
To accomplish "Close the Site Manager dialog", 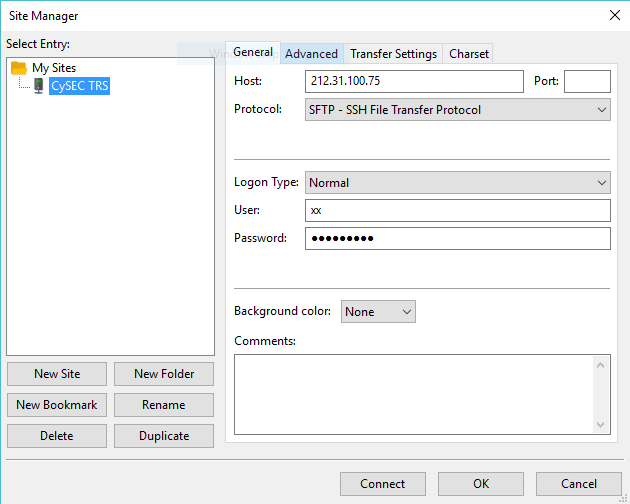I will coord(613,15).
